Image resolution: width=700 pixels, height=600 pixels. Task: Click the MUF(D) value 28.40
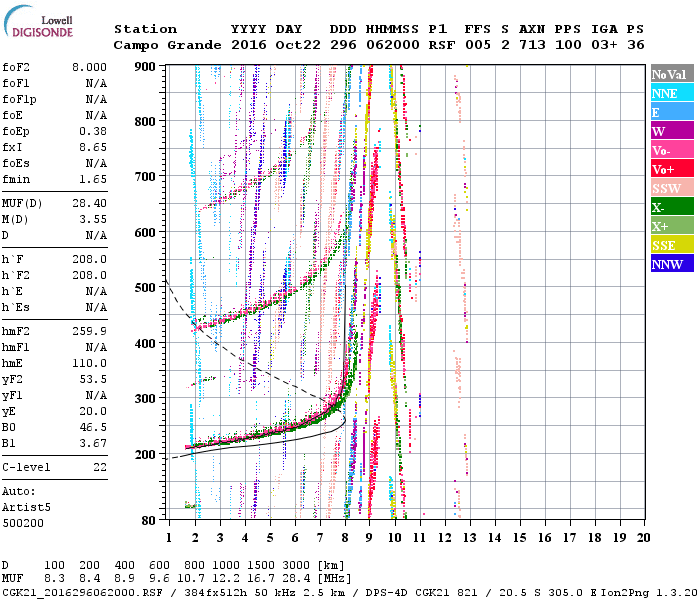pos(89,204)
